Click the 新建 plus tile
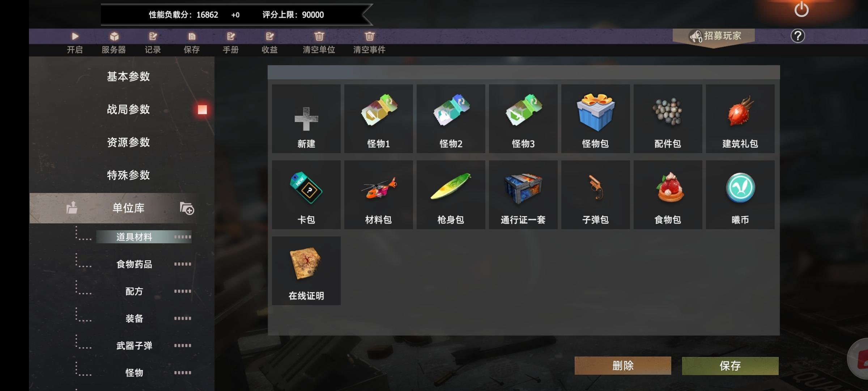Screen dimensions: 868x391 click(x=306, y=119)
